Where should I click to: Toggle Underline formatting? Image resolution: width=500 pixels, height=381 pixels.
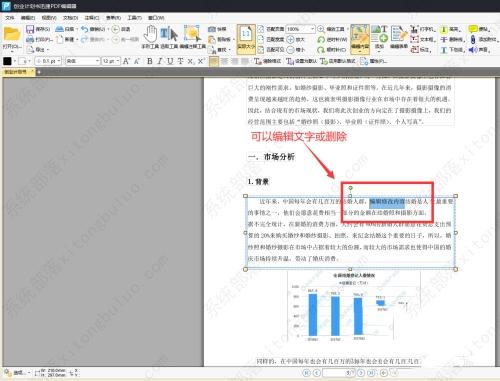170,61
